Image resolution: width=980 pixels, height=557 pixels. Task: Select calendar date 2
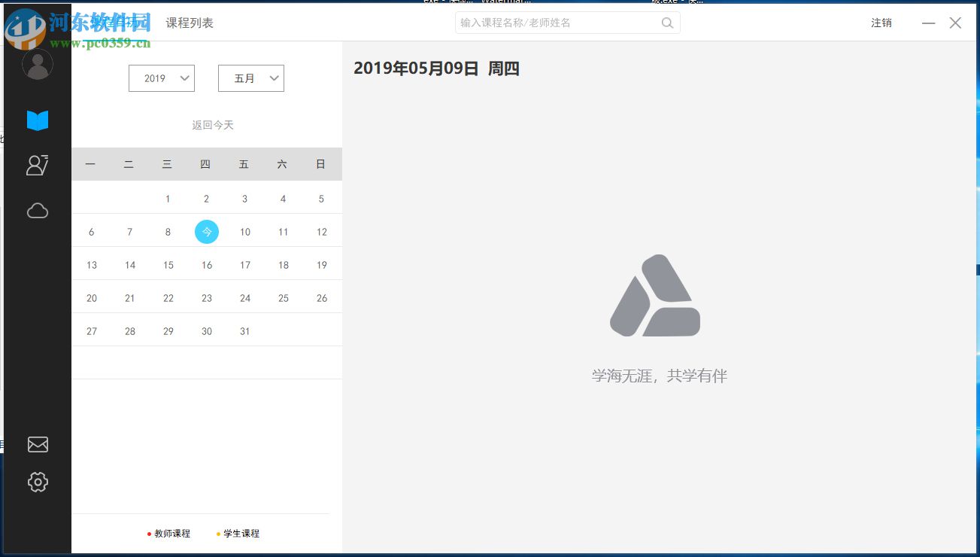click(x=207, y=199)
